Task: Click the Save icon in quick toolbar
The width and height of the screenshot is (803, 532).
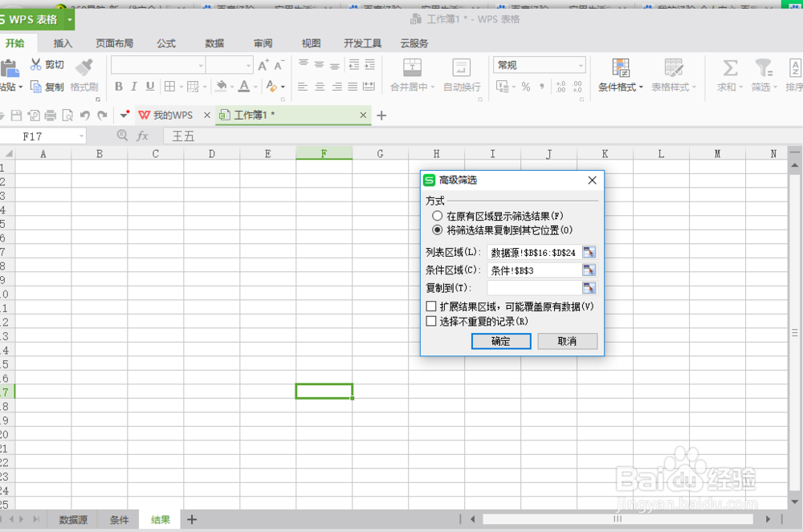Action: [x=16, y=116]
